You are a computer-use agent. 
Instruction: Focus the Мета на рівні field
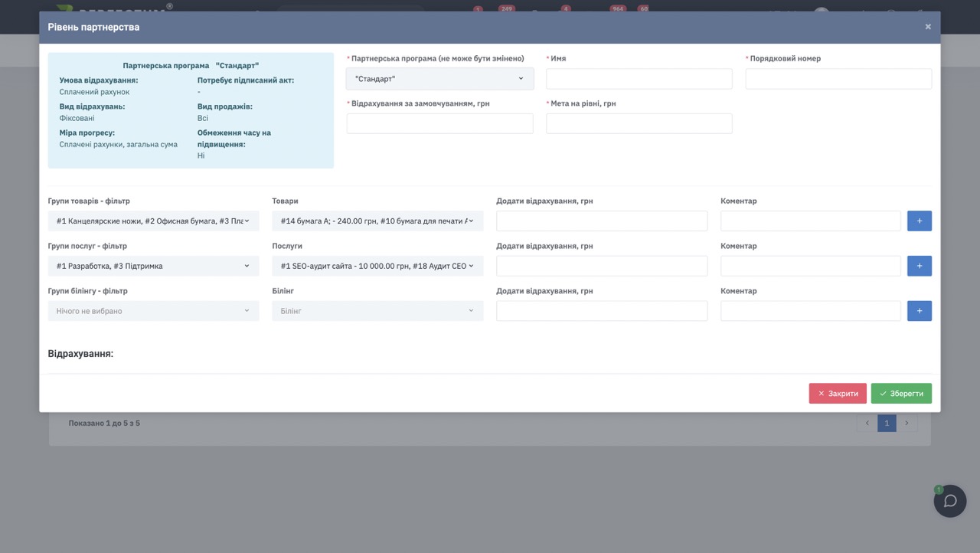[639, 124]
